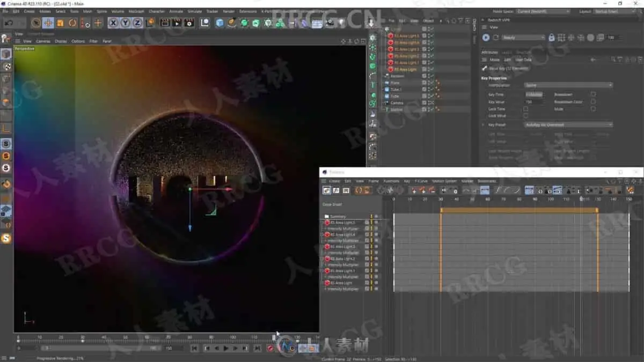Screen dimensions: 644x362
Task: Click the red Record Active Objects button
Action: coord(270,349)
